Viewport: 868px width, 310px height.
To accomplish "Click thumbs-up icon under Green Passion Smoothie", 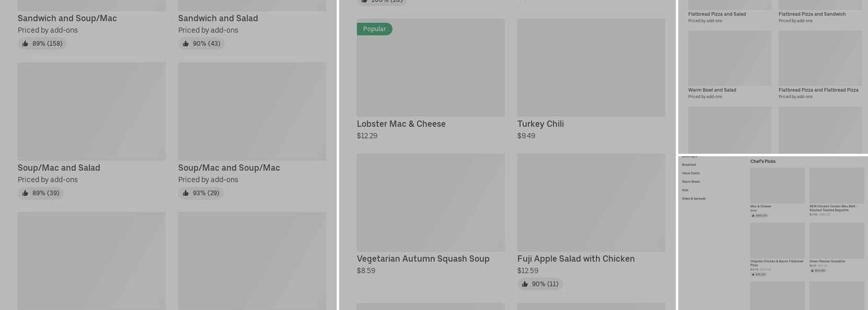I will 812,271.
